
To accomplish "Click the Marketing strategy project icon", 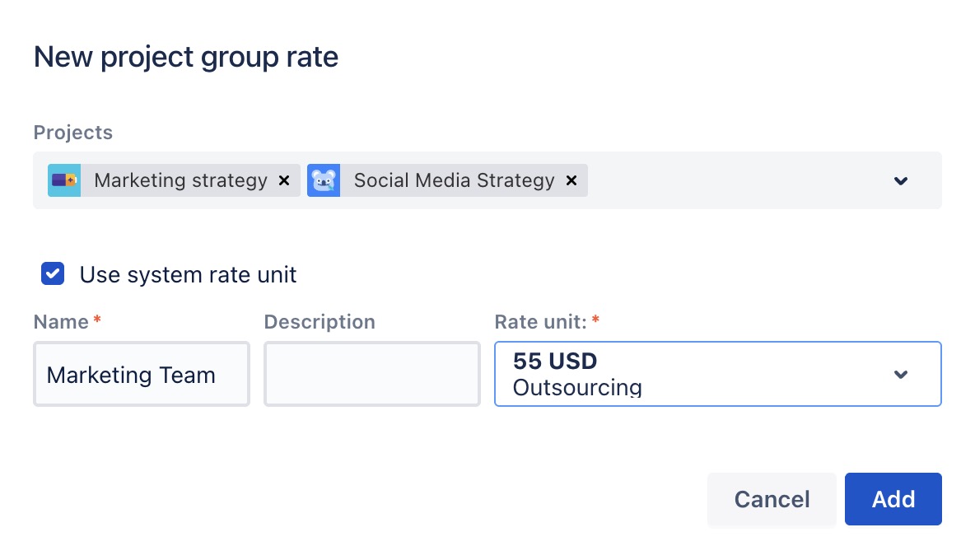I will tap(64, 180).
